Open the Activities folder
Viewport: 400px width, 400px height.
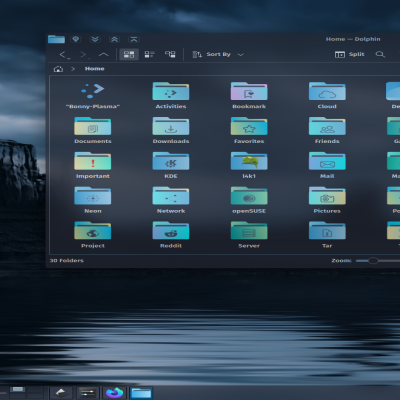pyautogui.click(x=171, y=91)
